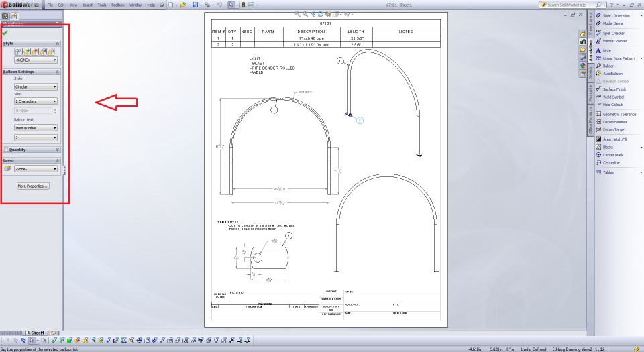Open the File Explorer task pane tab
This screenshot has height=352, width=644.
pos(582,50)
